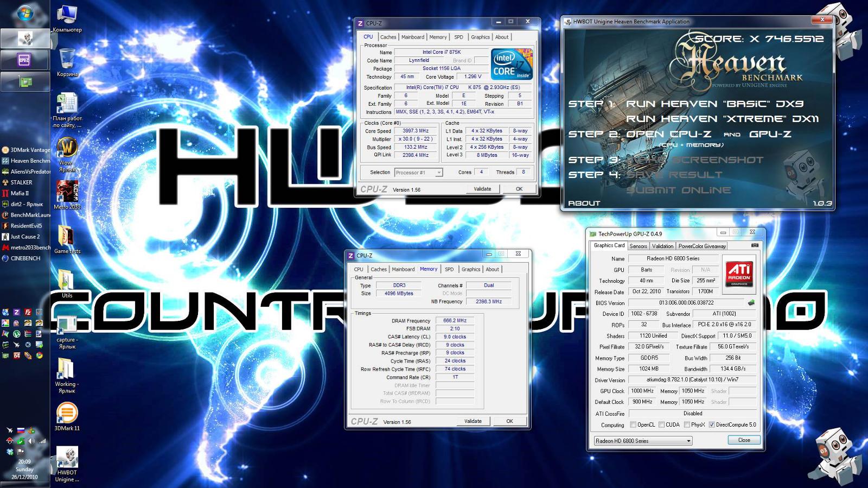Click the About tab in top CPU-Z
The image size is (868, 488).
point(502,37)
